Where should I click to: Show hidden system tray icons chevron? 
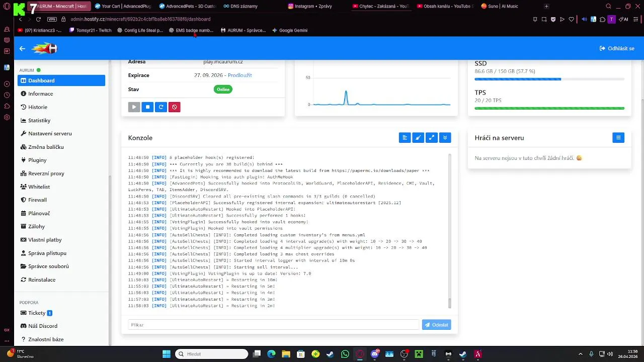pyautogui.click(x=581, y=354)
